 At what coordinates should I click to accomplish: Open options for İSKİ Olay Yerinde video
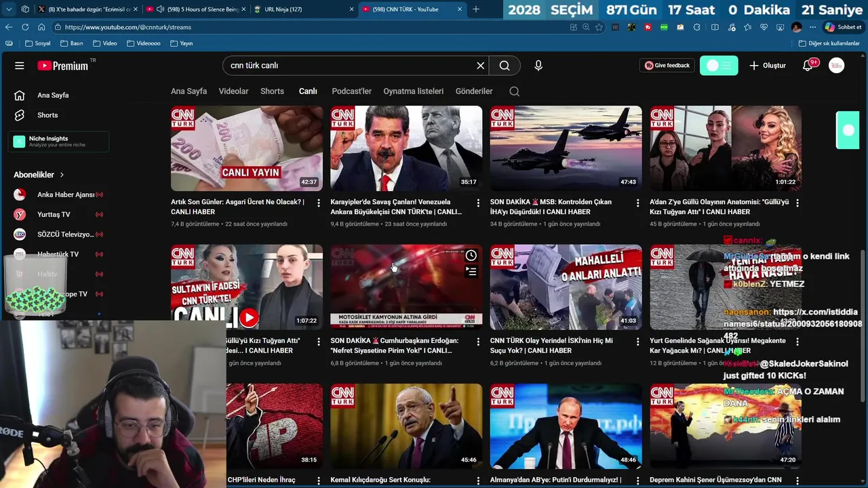point(637,342)
